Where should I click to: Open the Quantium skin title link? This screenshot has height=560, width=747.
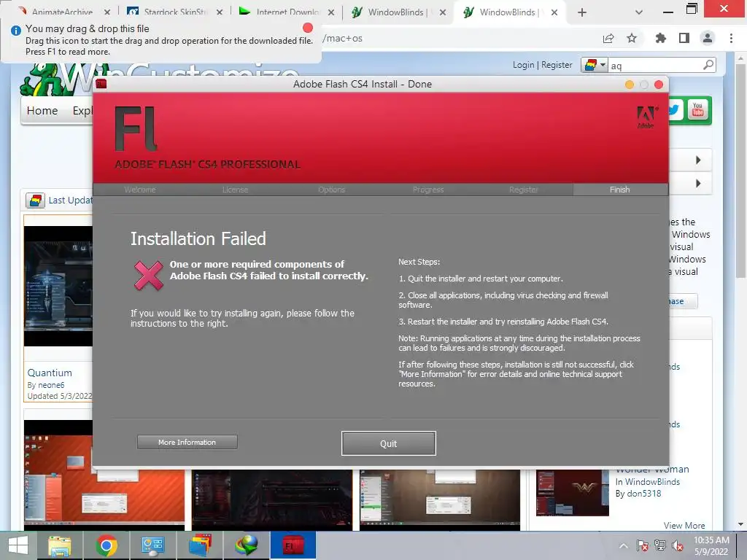(x=50, y=373)
